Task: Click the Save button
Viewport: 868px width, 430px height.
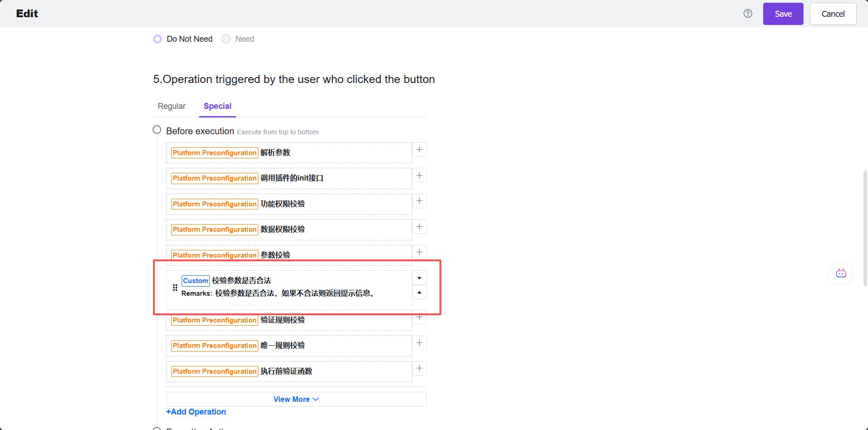Action: tap(783, 14)
